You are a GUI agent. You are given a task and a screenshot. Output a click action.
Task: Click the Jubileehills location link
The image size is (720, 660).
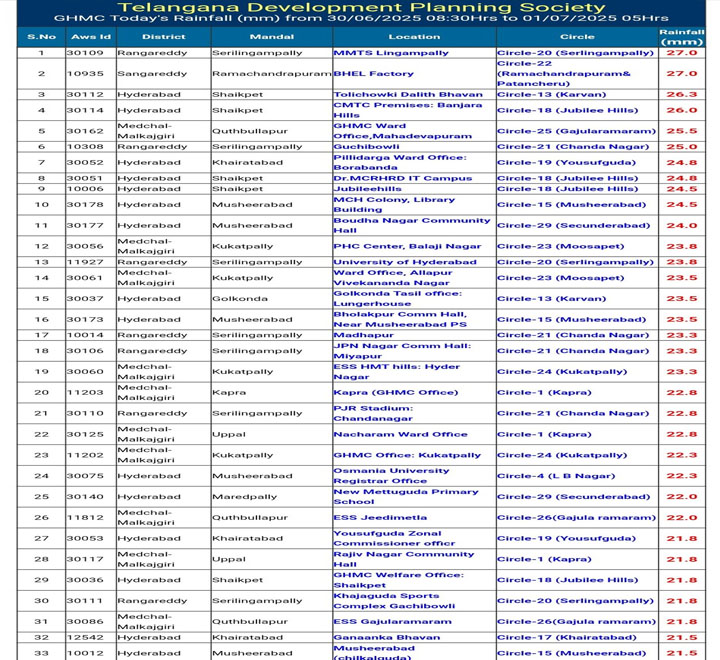(367, 189)
